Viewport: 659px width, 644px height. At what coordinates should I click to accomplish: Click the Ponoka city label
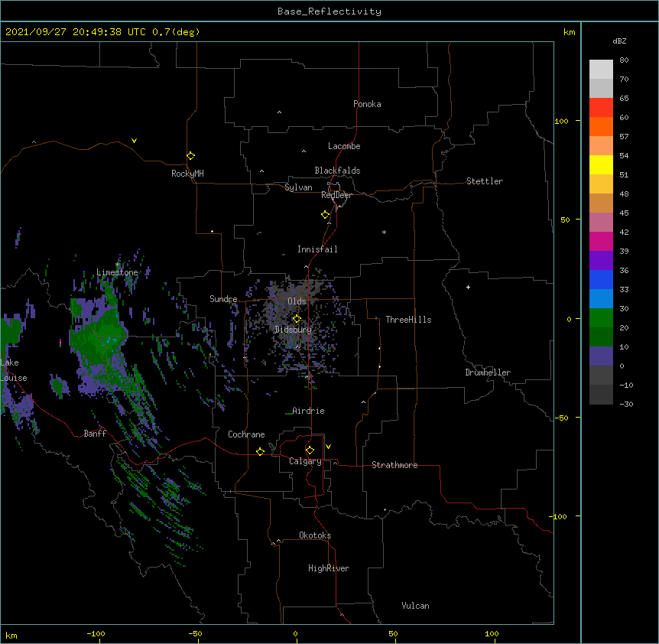[367, 104]
